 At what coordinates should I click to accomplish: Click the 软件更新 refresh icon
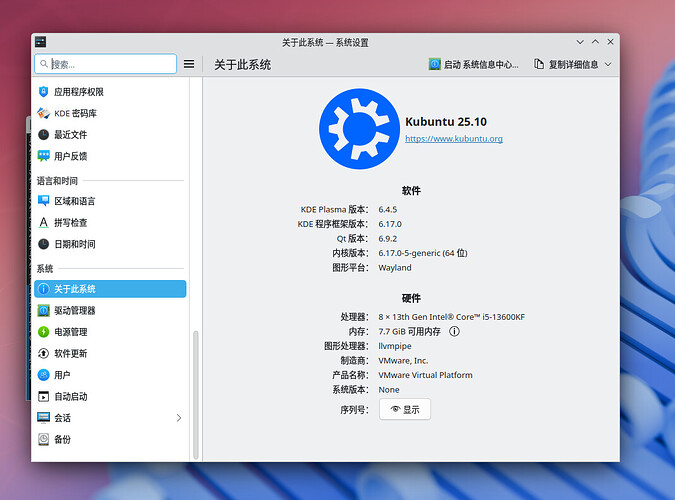[x=43, y=354]
